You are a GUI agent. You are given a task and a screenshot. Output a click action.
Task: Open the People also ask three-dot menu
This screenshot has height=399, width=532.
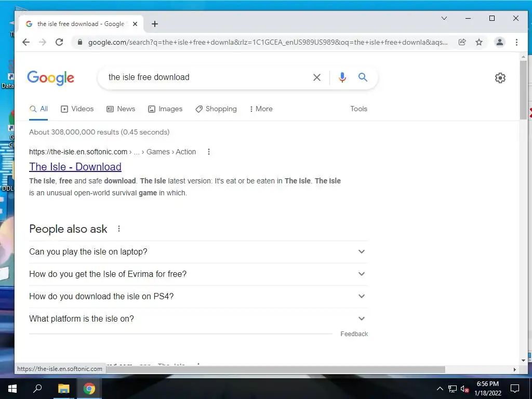point(119,229)
